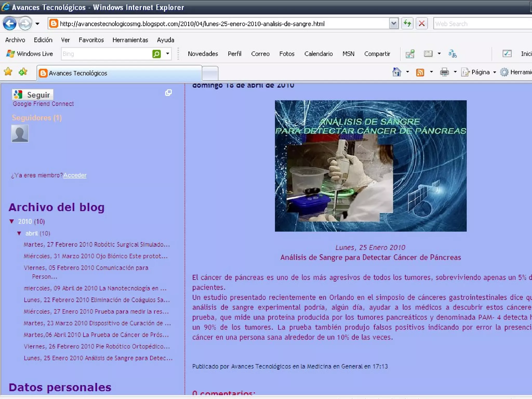Viewport: 532px width, 399px height.
Task: Click the Add to Favorites icon
Action: [x=23, y=72]
